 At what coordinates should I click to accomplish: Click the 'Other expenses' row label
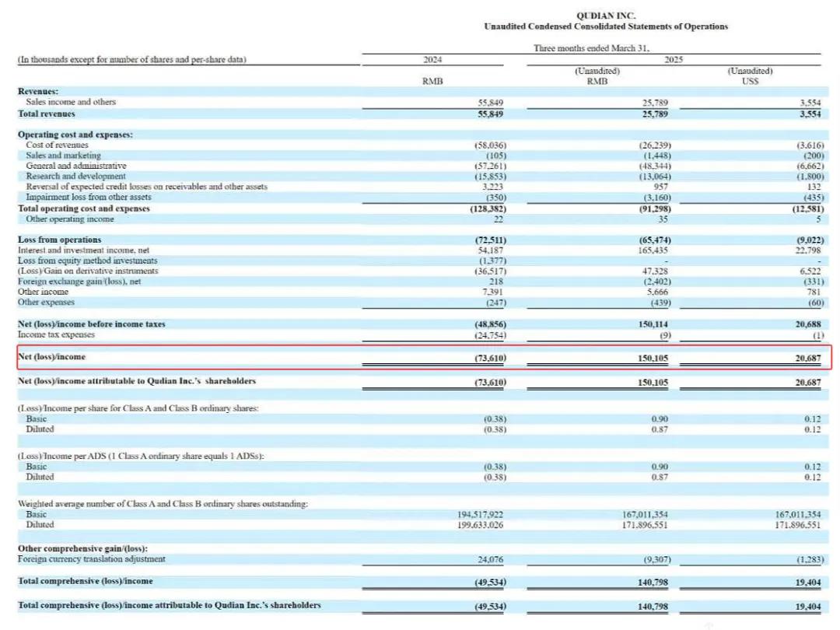pos(46,302)
